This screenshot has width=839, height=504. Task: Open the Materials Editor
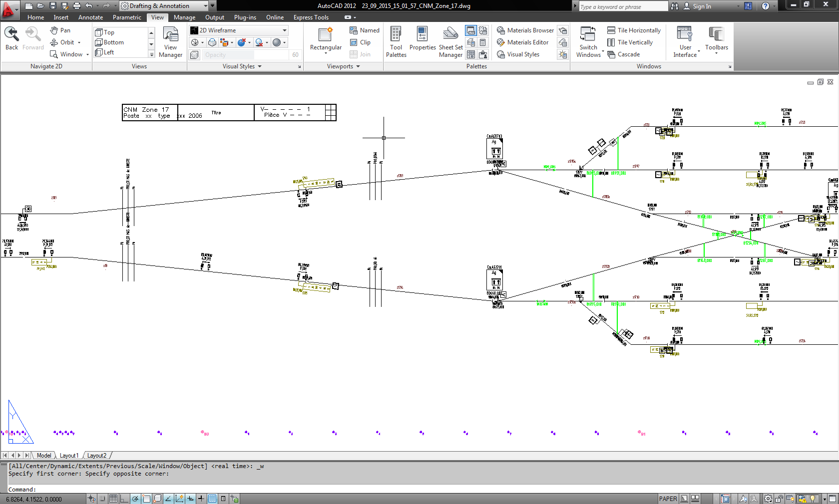tap(523, 42)
